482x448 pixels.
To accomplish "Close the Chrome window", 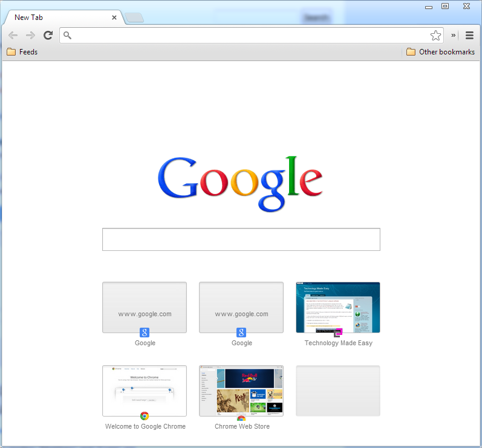I will 466,6.
